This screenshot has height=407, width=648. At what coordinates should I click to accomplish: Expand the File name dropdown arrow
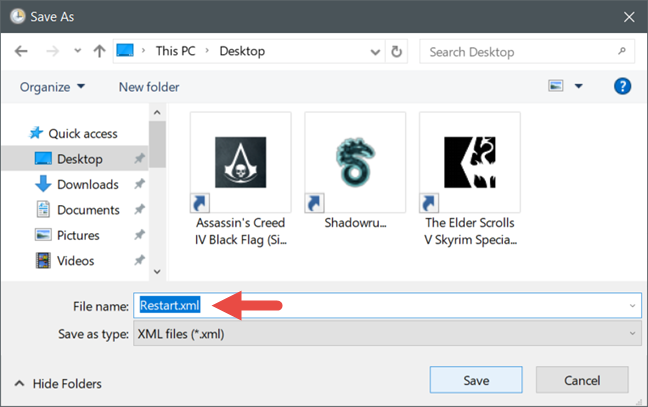point(632,306)
